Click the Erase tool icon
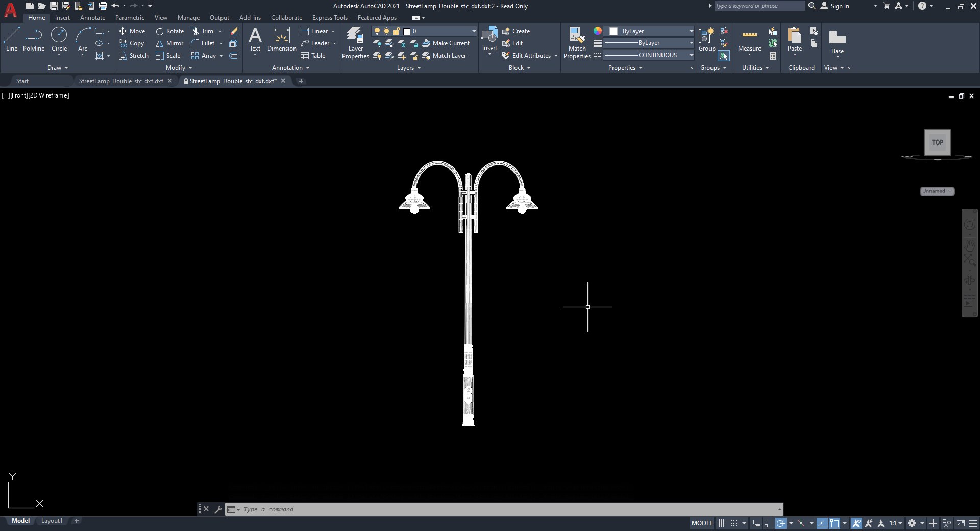Screen dimensions: 980x531 coord(233,31)
